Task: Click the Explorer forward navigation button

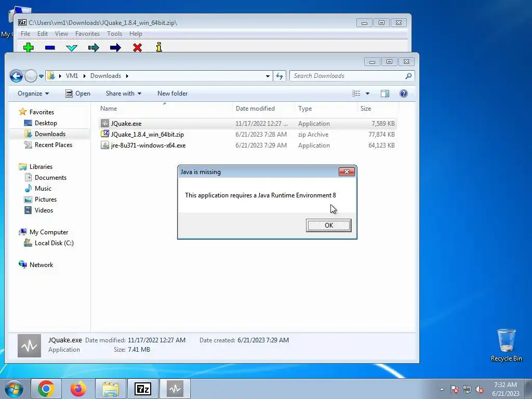Action: tap(31, 76)
